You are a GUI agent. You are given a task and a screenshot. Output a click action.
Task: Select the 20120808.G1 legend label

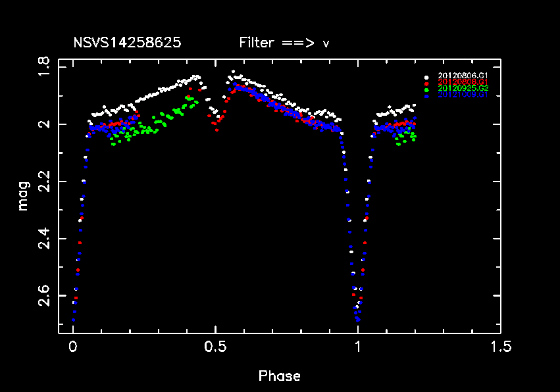click(x=463, y=82)
